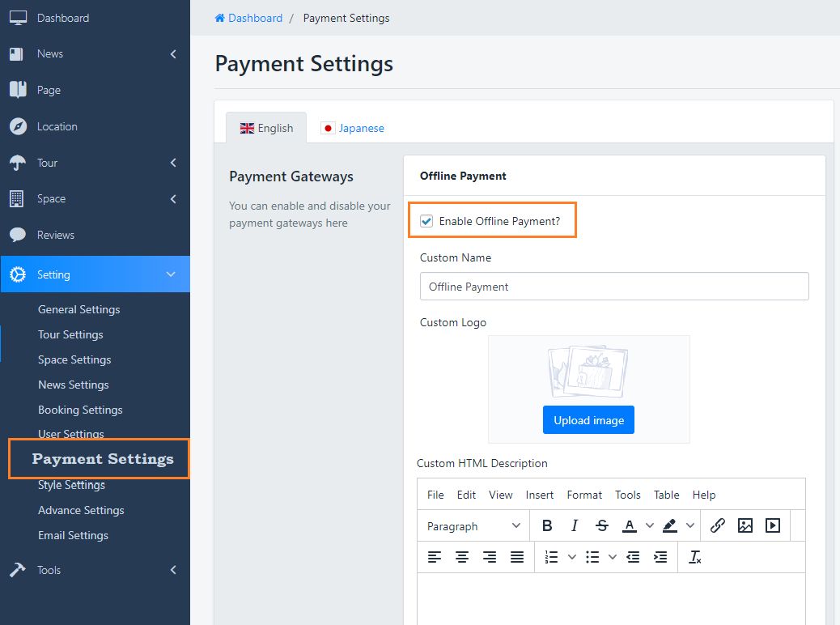Uncheck Enable Offline Payment checkbox
This screenshot has width=840, height=625.
426,221
